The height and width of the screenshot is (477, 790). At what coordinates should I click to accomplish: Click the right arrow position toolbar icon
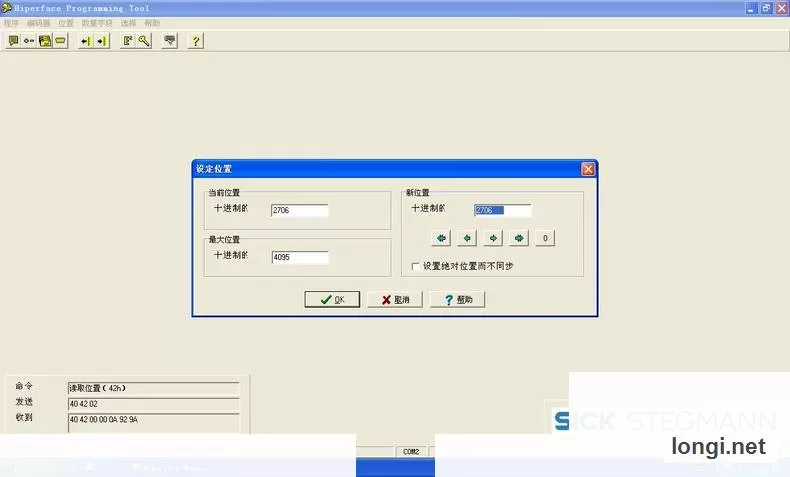[102, 41]
